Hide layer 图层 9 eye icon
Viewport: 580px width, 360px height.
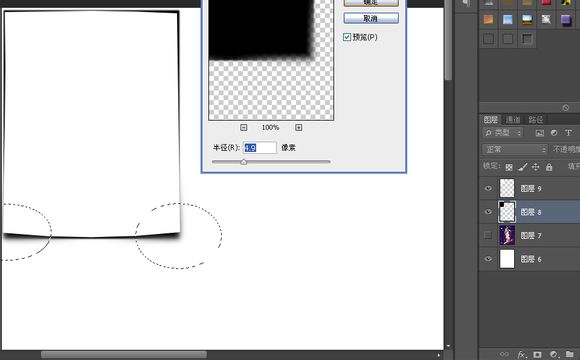click(x=488, y=188)
